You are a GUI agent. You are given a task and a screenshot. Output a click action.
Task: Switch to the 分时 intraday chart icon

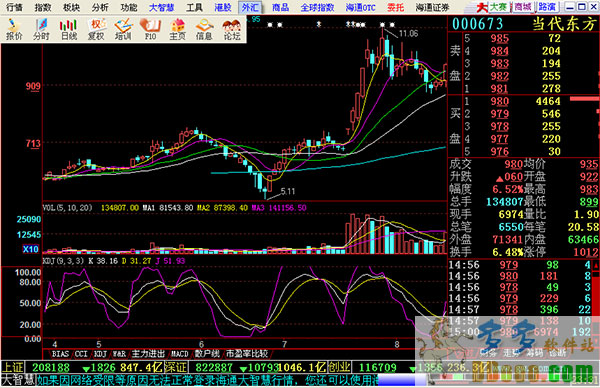(41, 29)
